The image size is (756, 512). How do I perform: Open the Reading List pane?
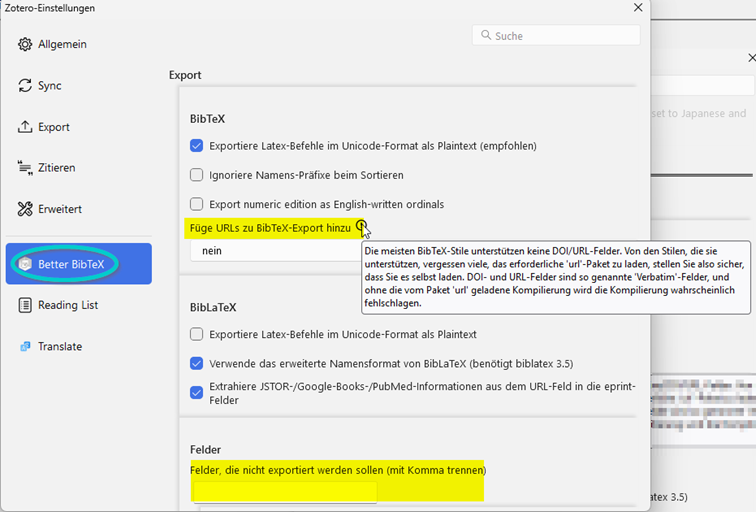pos(79,305)
